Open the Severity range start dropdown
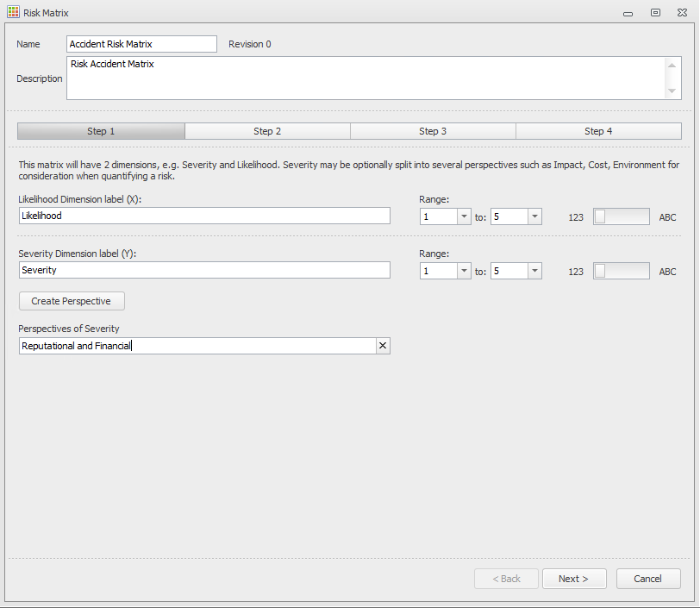 [463, 271]
